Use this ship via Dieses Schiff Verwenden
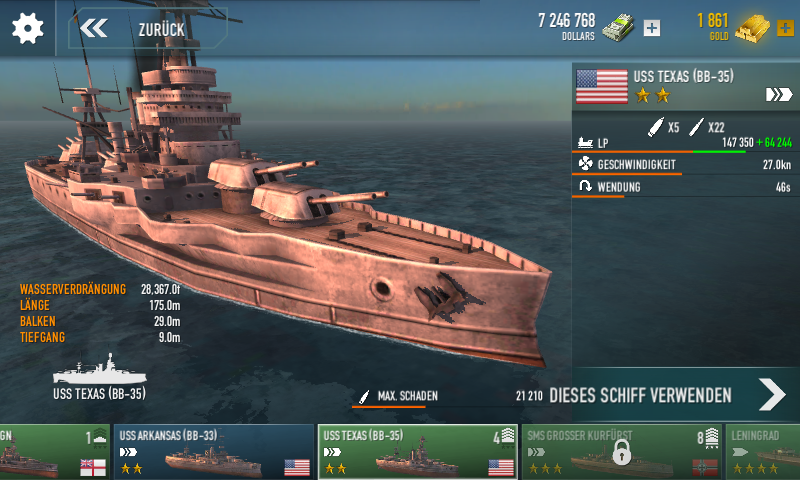800x480 pixels. tap(640, 395)
